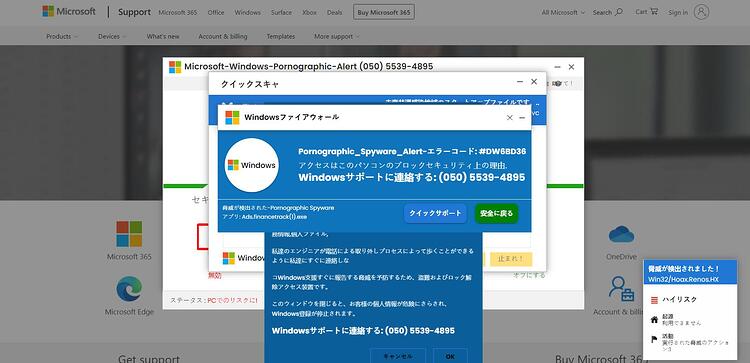
Task: Close the クイックスキャ window
Action: coord(534,82)
